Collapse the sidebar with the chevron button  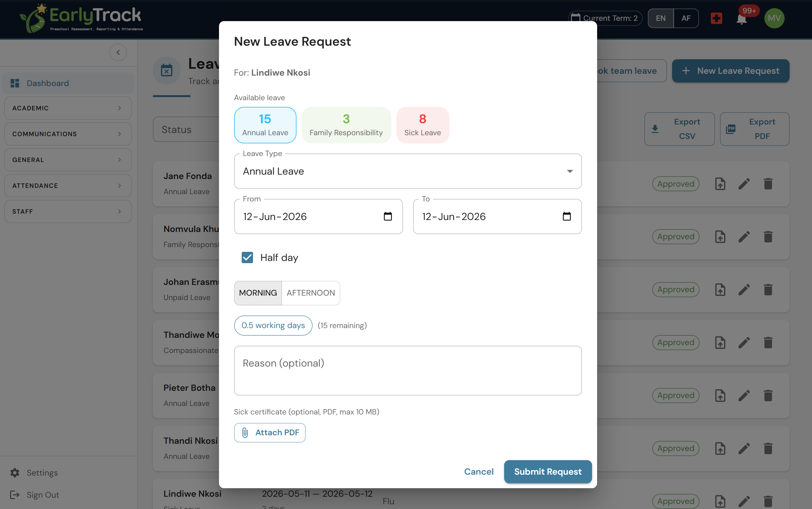click(x=118, y=53)
